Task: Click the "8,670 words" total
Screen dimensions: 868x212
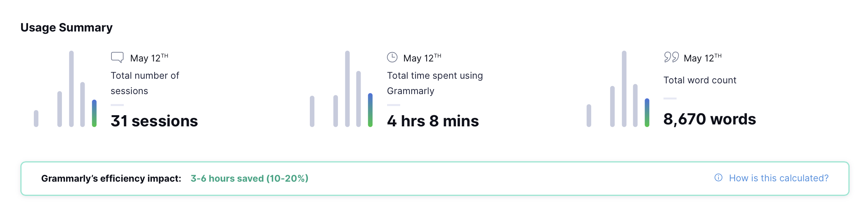Action: (x=709, y=119)
